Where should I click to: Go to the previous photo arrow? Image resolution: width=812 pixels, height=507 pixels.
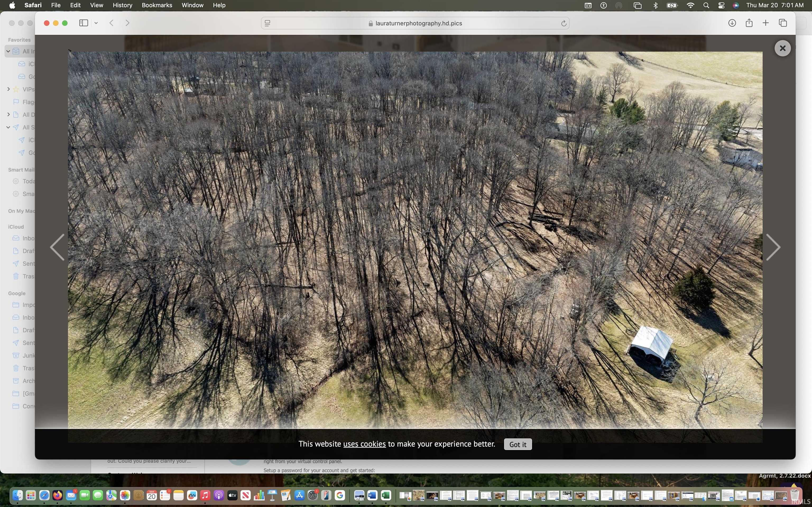(57, 247)
